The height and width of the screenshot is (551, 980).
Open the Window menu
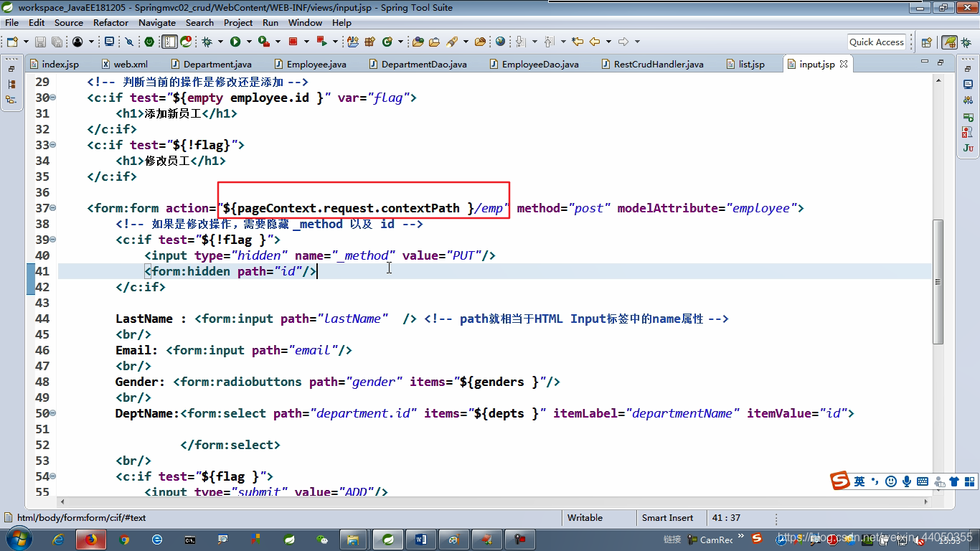point(305,22)
